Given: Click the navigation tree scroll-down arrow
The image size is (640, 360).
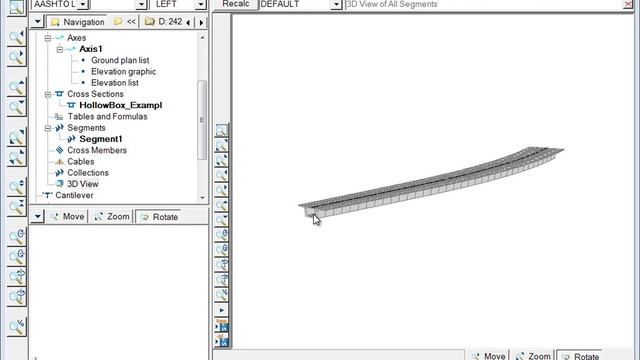Looking at the screenshot, I should pos(202,198).
